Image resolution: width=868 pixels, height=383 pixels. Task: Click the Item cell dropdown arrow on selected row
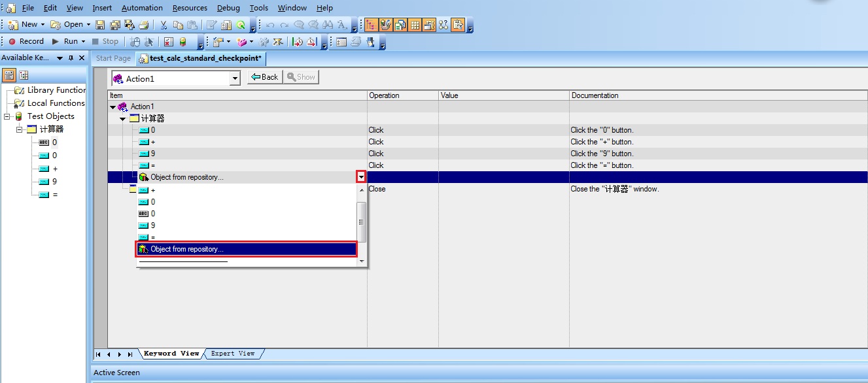361,177
